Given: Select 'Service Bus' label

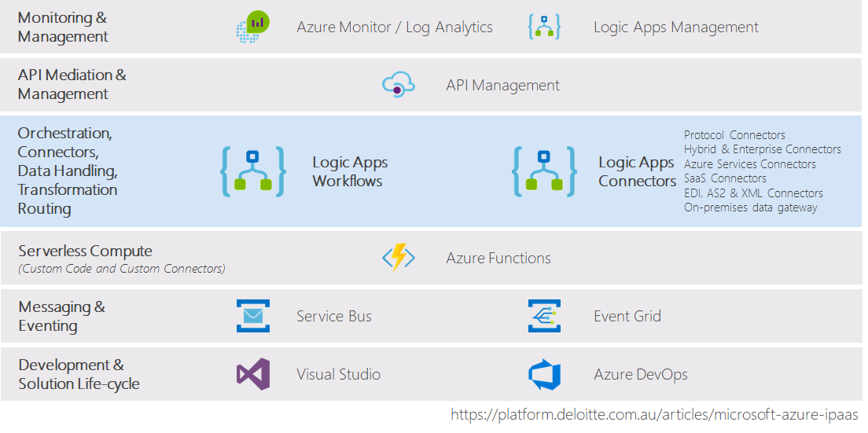Looking at the screenshot, I should click(334, 317).
